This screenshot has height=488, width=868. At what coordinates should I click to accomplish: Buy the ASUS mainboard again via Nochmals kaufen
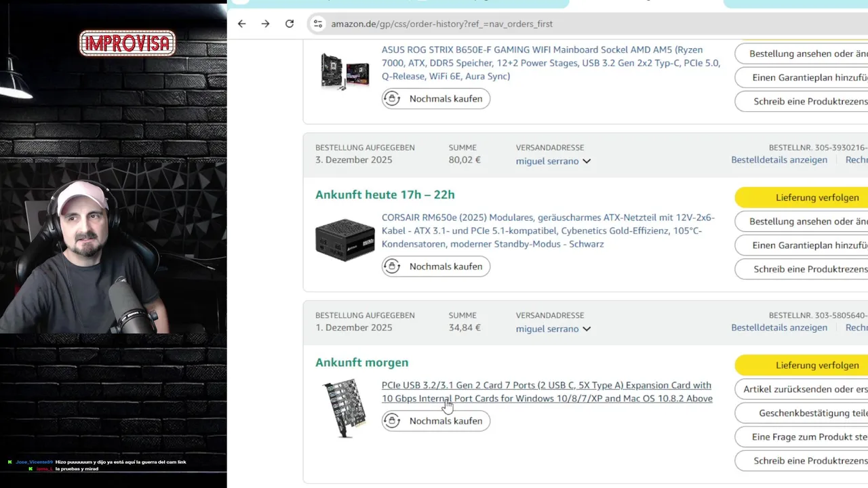pyautogui.click(x=435, y=99)
